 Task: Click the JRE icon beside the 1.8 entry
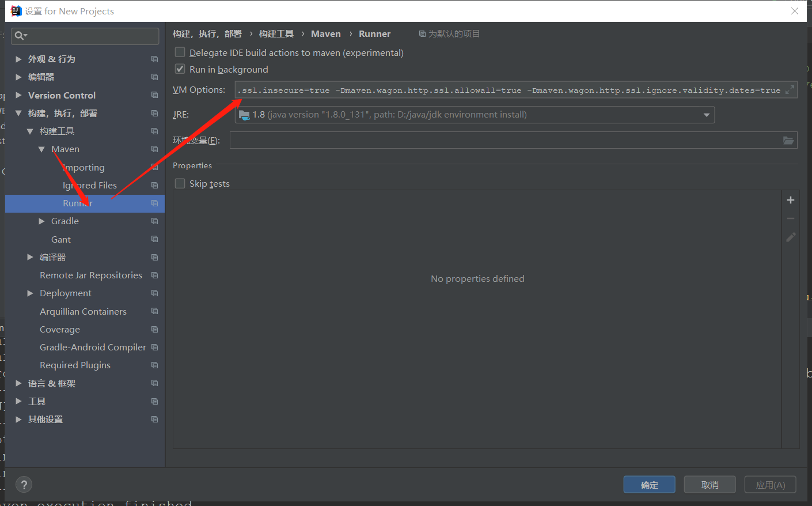tap(244, 114)
